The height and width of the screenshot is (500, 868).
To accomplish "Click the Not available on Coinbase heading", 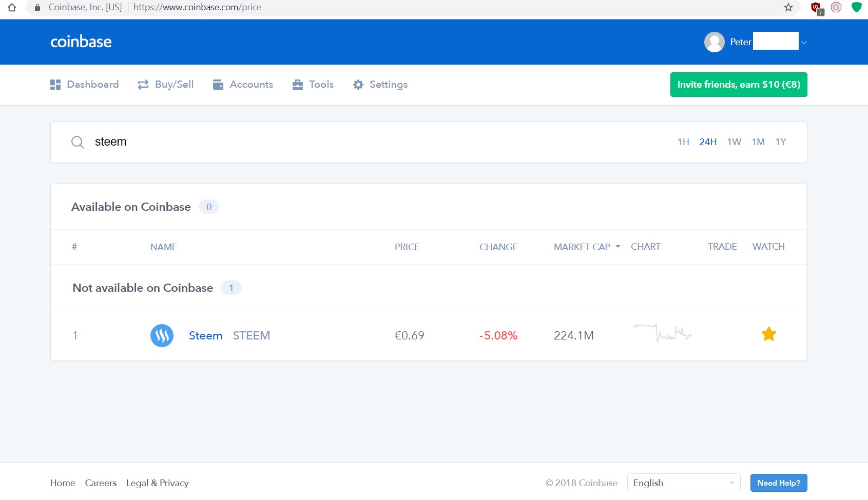I will tap(143, 288).
